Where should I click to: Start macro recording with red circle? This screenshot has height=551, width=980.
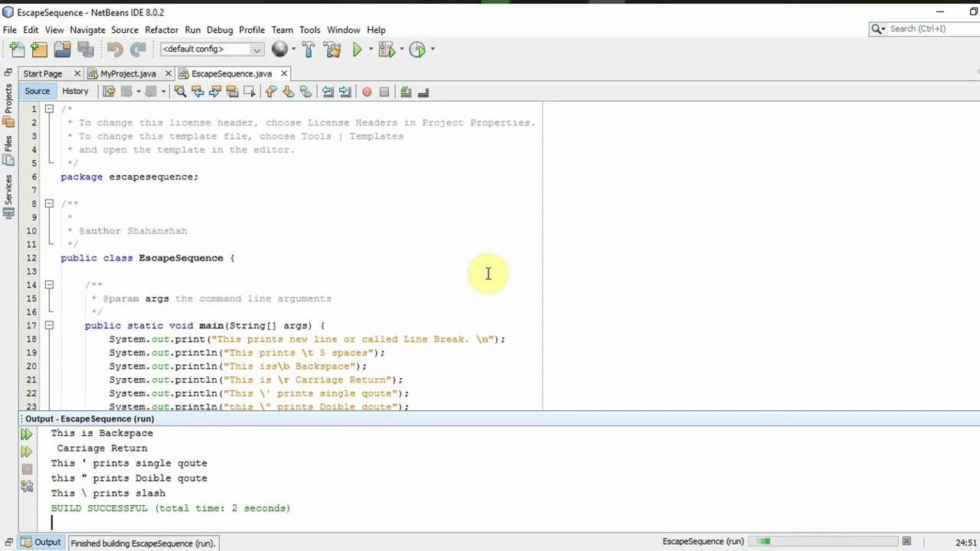coord(367,92)
